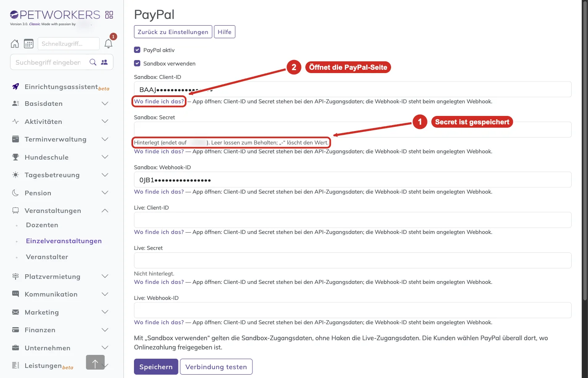Screen dimensions: 588x378
Task: Expand the Finanzen menu chevron
Action: click(105, 330)
